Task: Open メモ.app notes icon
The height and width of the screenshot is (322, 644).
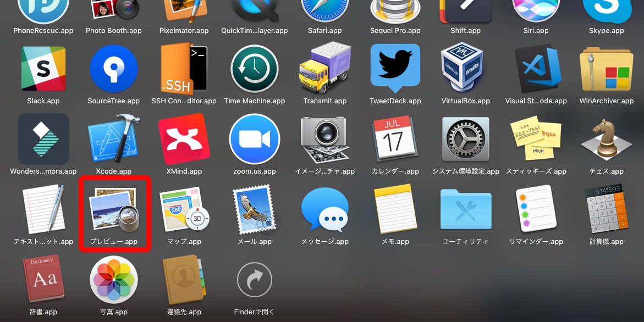Action: (x=395, y=209)
